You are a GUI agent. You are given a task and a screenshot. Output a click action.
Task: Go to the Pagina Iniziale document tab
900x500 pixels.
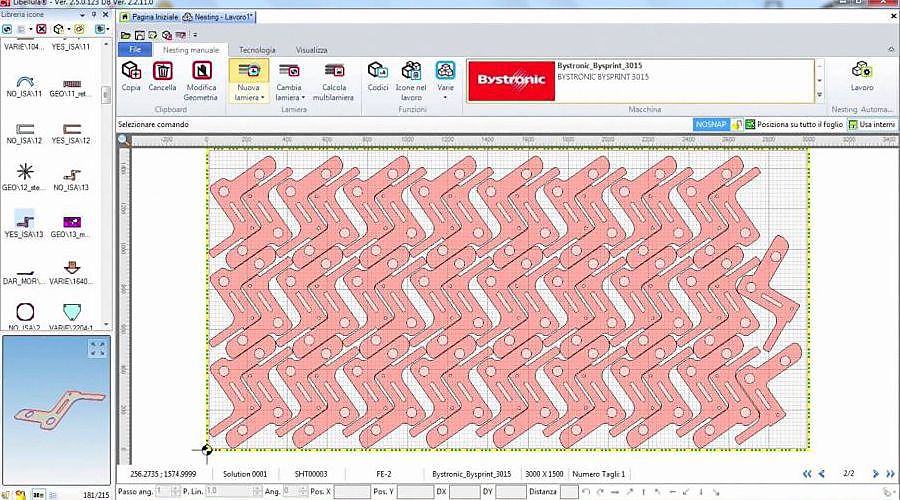(x=149, y=18)
